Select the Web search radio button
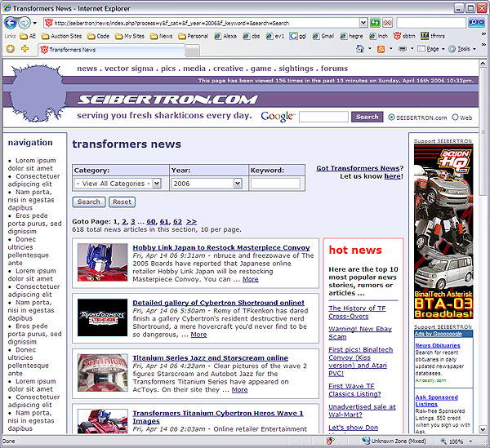The height and width of the screenshot is (448, 490). pyautogui.click(x=455, y=118)
